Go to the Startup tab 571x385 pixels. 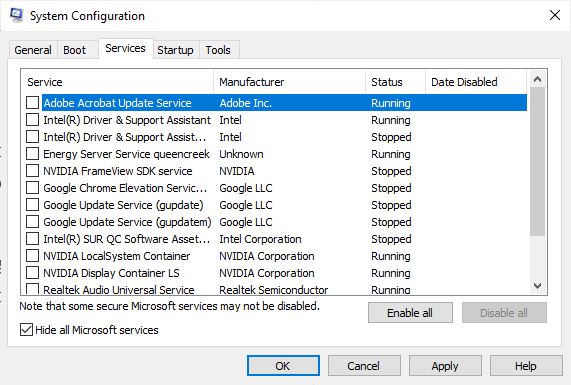point(175,50)
